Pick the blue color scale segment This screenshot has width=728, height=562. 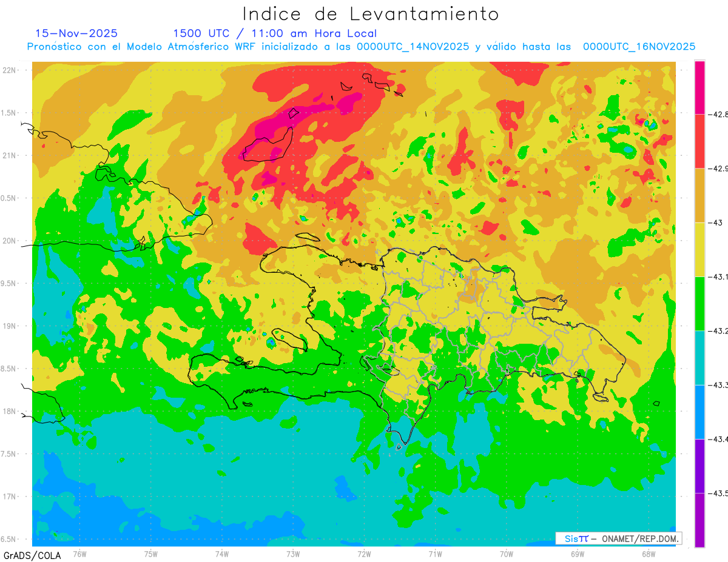click(699, 412)
